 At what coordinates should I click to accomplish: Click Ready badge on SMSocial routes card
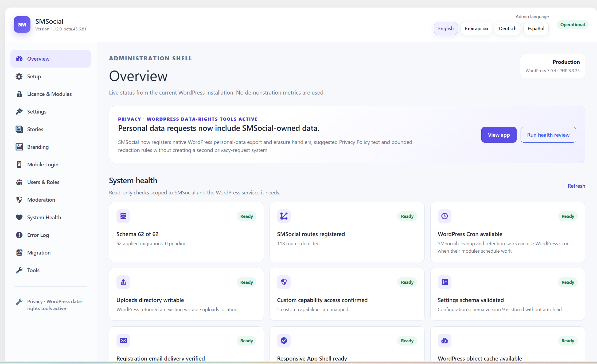407,216
